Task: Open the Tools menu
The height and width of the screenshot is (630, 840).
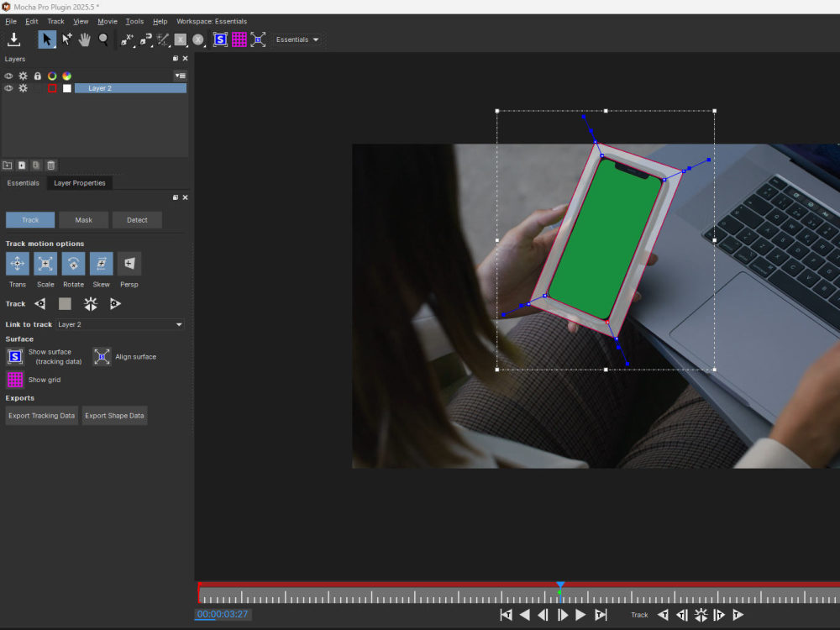Action: point(134,22)
